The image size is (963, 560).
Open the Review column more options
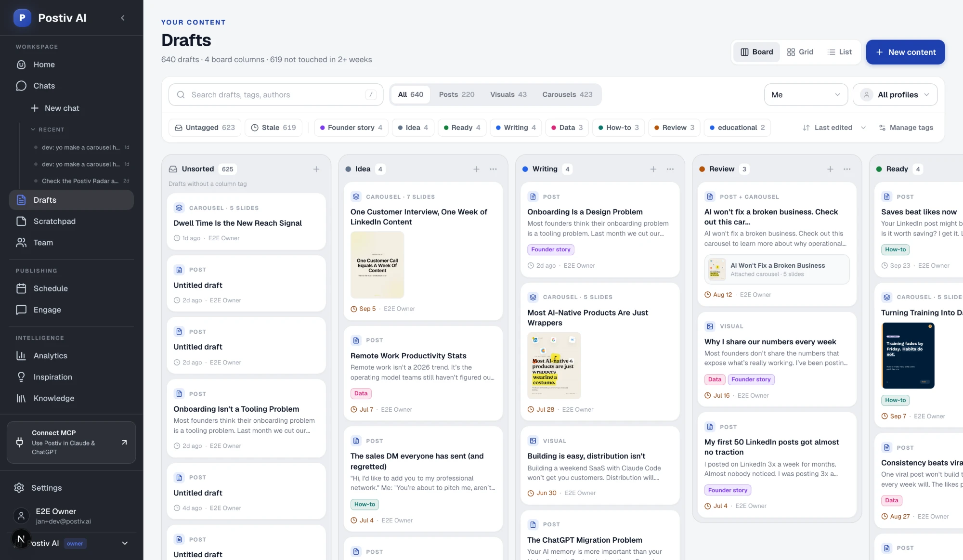(x=847, y=169)
